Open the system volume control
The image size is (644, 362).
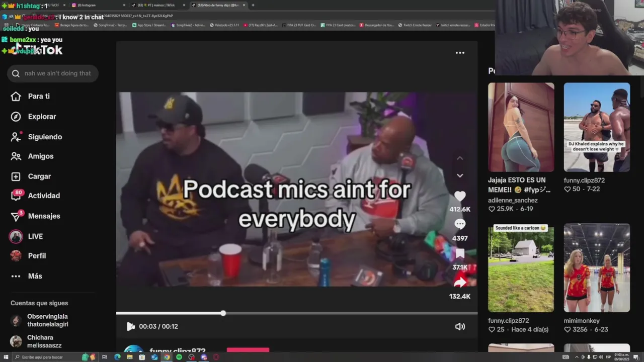tap(601, 357)
